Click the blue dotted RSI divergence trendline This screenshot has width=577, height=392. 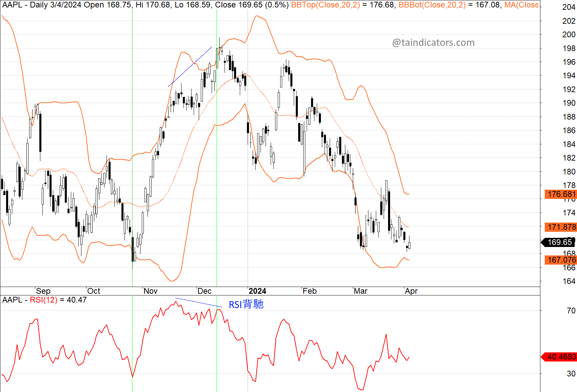(x=198, y=303)
